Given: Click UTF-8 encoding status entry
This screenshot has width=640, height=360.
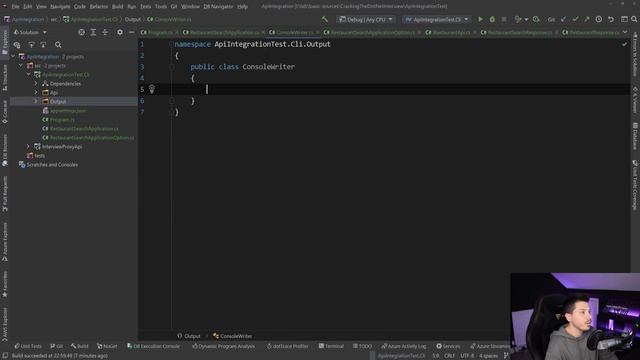Looking at the screenshot, I should pos(467,356).
